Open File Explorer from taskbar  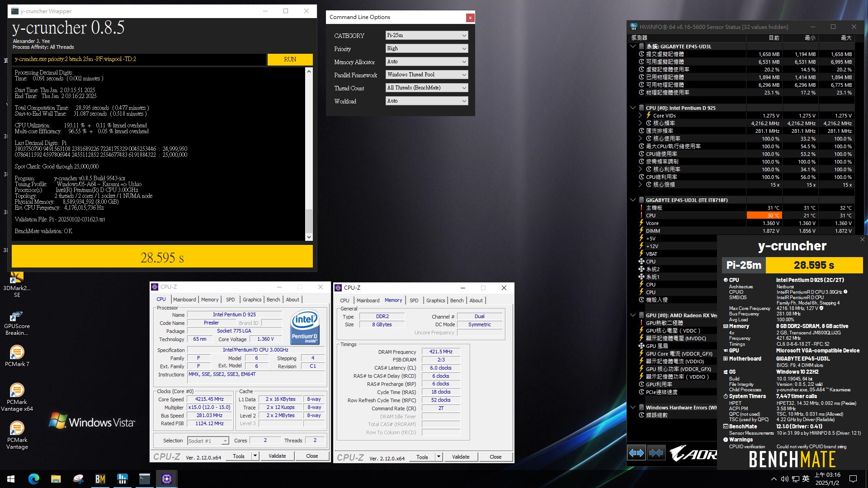coord(56,479)
